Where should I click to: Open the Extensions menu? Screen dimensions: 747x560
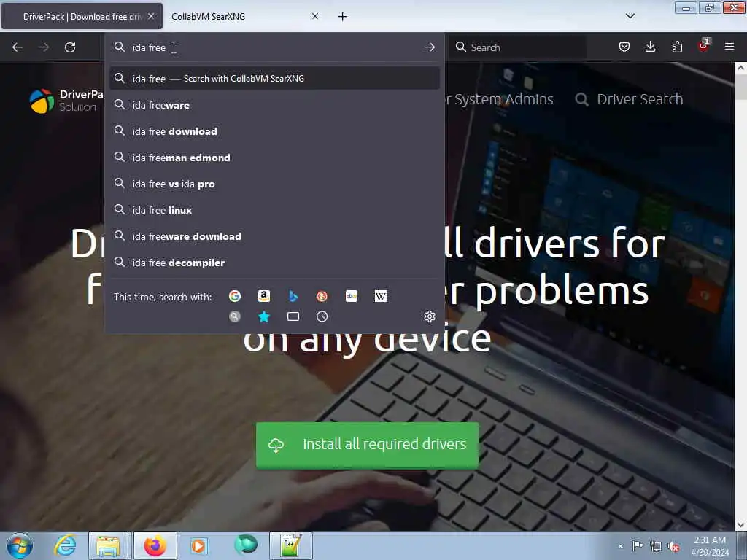pyautogui.click(x=677, y=47)
